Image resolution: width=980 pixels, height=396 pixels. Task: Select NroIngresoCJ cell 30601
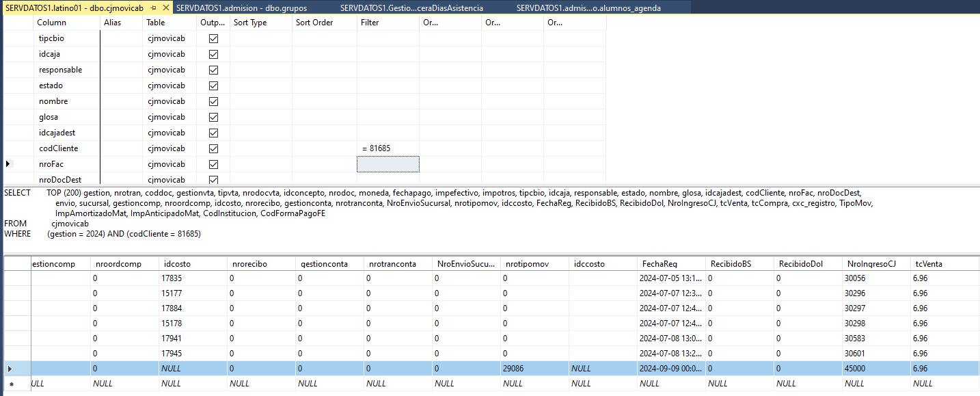click(876, 354)
